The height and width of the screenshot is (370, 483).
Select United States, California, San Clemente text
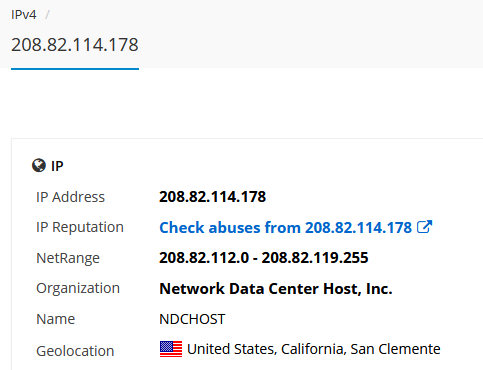click(314, 349)
